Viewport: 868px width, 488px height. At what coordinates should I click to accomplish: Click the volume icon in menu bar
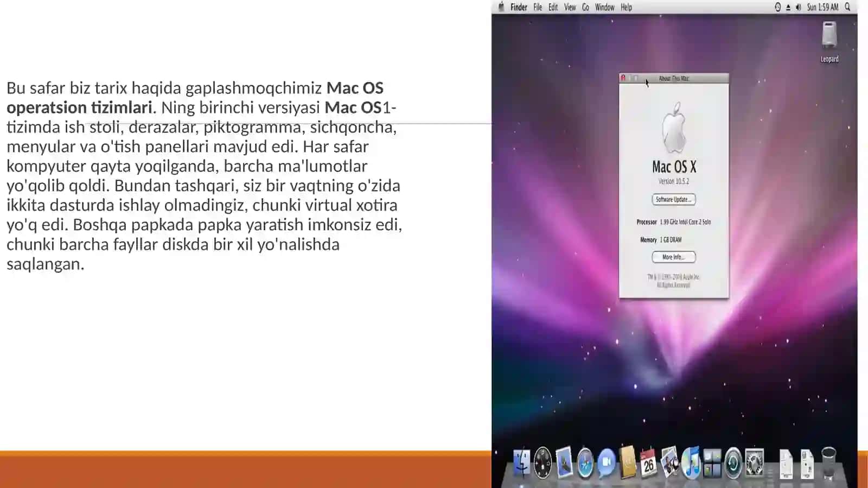(798, 7)
